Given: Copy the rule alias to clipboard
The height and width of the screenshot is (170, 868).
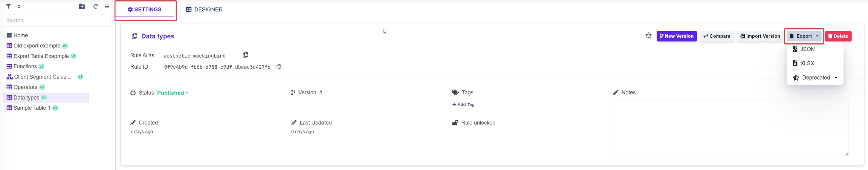Looking at the screenshot, I should [245, 55].
